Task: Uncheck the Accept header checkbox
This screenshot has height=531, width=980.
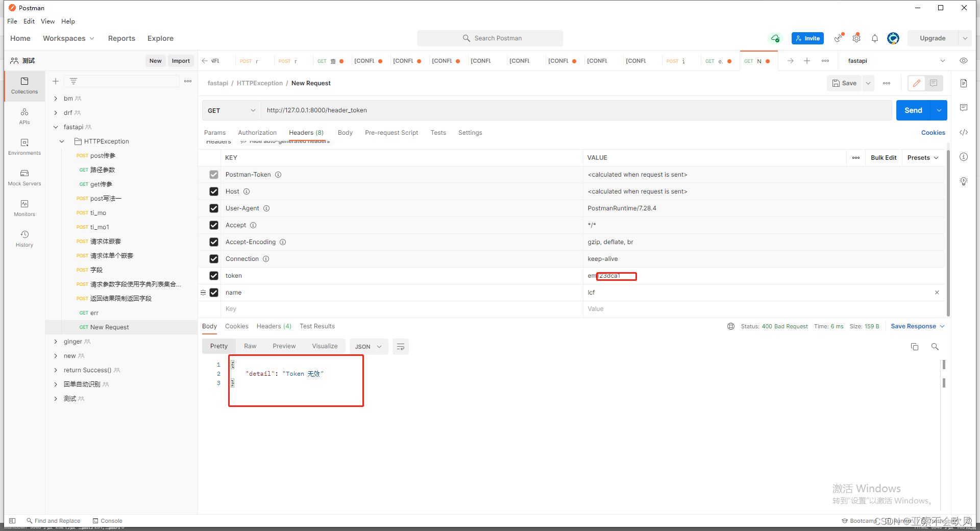Action: point(214,225)
